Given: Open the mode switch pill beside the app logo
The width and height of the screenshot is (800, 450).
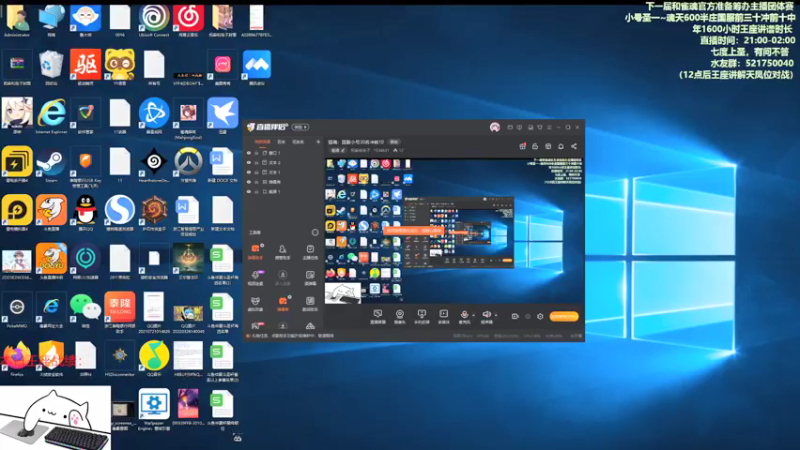Looking at the screenshot, I should (301, 127).
